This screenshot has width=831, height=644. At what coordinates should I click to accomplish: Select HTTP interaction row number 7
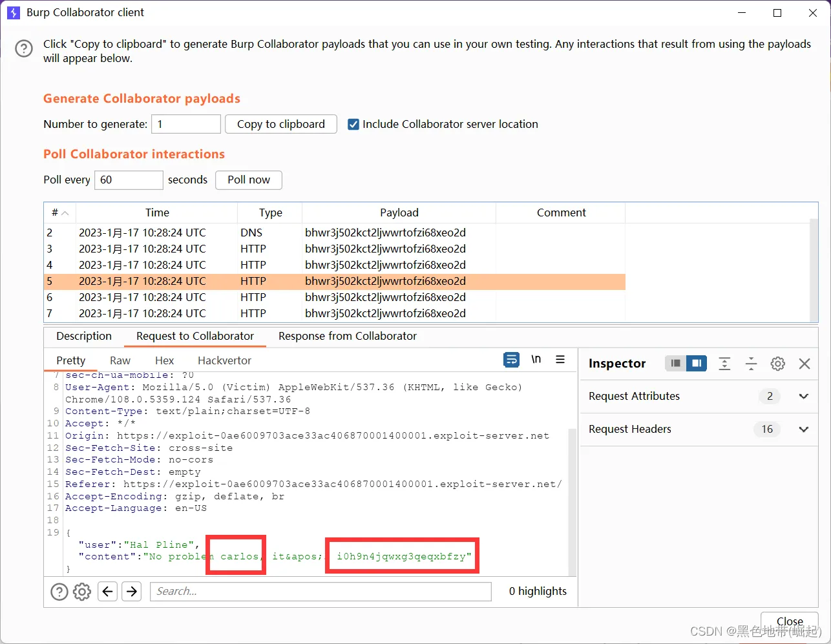point(334,313)
